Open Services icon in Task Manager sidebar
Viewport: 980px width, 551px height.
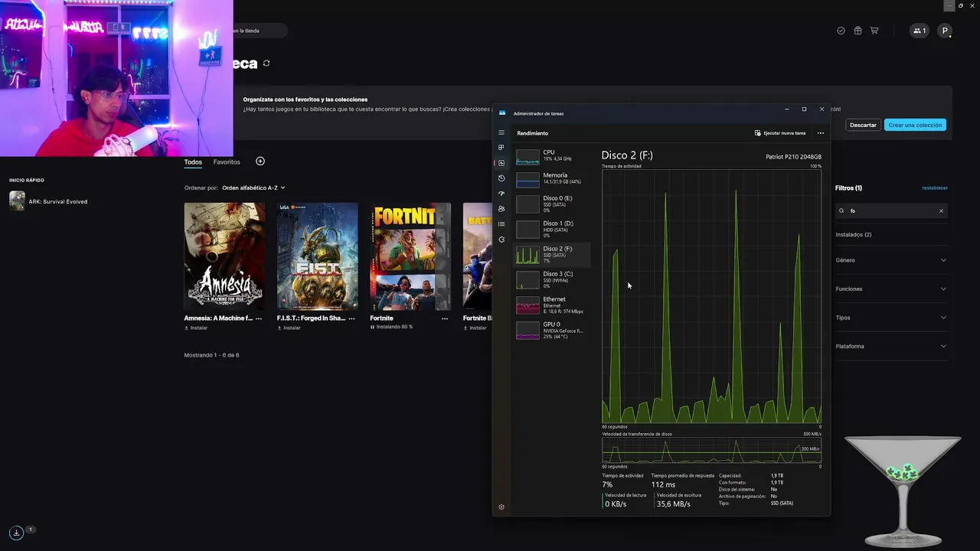click(501, 240)
